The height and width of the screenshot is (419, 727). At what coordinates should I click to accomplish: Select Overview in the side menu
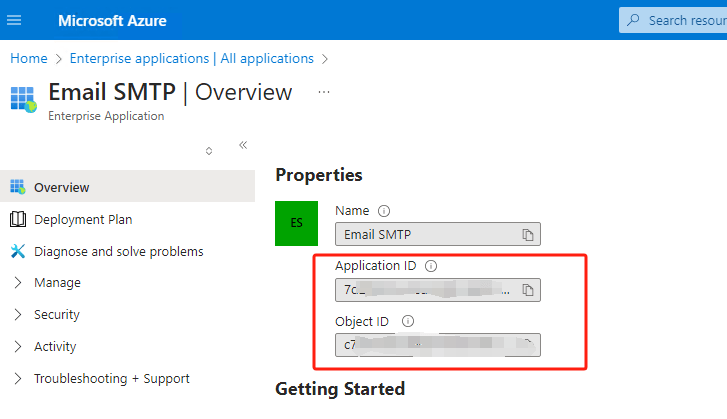pos(61,187)
